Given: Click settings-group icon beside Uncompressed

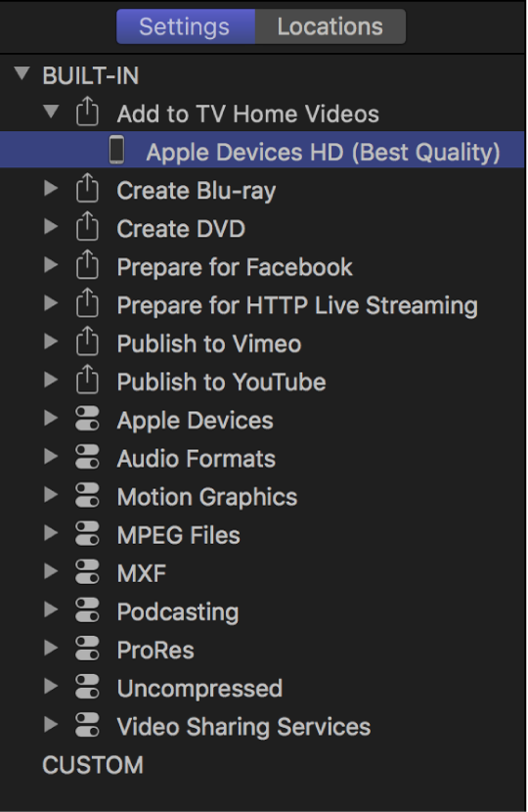Looking at the screenshot, I should 87,687.
